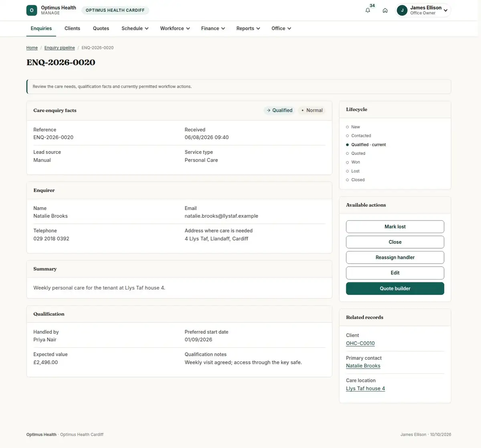
Task: Click the Qualified status badge
Action: pos(279,110)
